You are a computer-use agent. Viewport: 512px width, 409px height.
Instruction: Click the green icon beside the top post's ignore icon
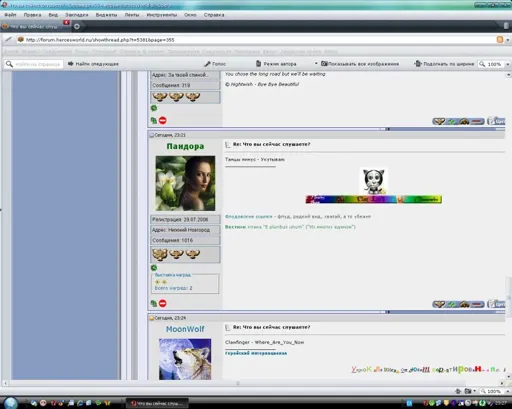(x=154, y=121)
